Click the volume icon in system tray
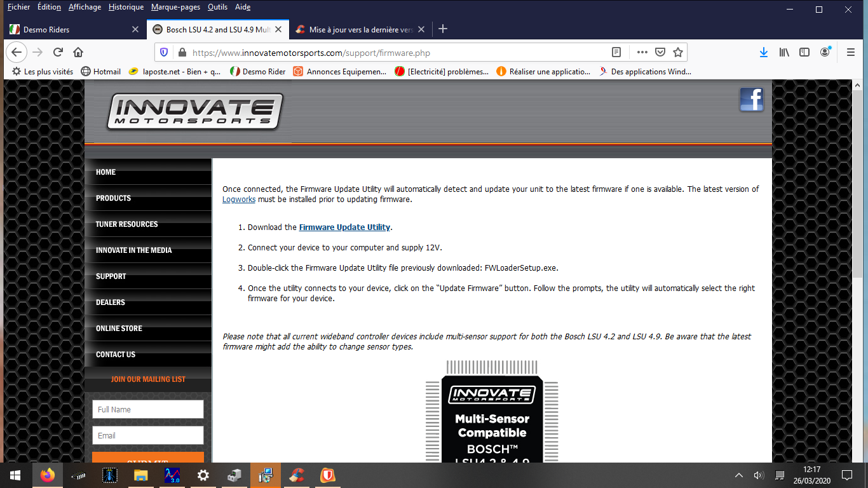This screenshot has height=488, width=868. click(x=758, y=475)
